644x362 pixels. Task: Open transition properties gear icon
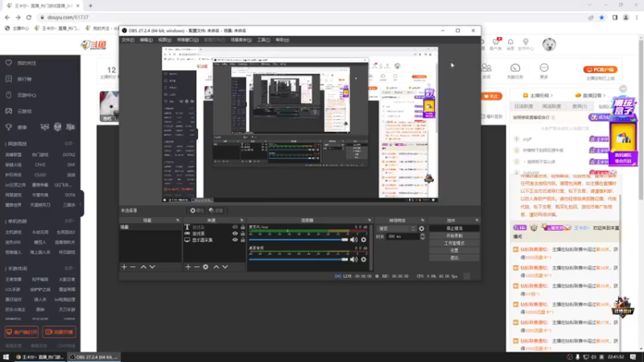[x=421, y=228]
